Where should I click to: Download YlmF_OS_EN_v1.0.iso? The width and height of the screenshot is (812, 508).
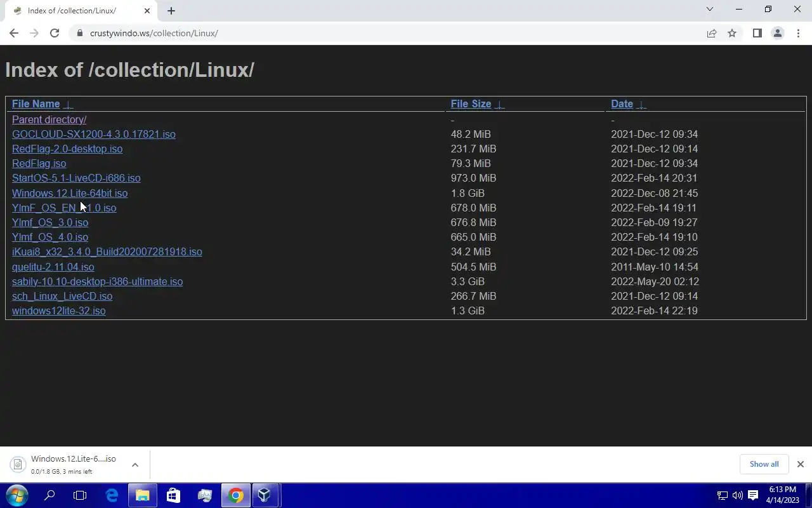tap(64, 208)
